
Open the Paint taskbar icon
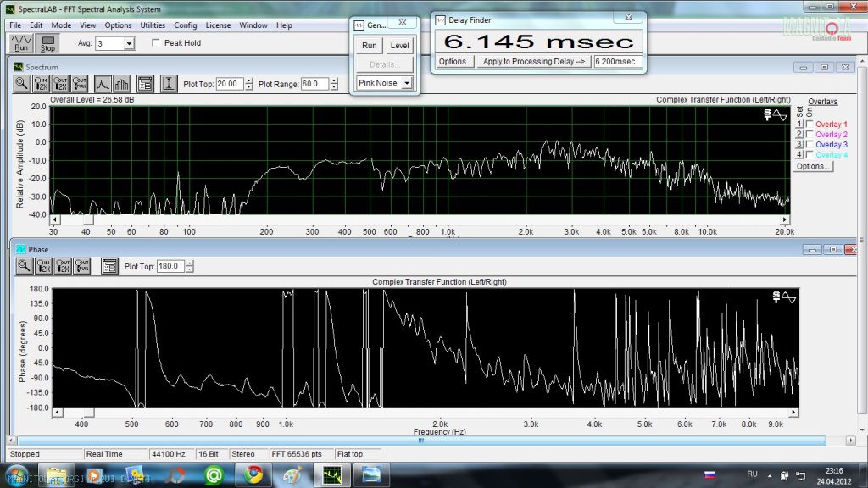point(292,475)
